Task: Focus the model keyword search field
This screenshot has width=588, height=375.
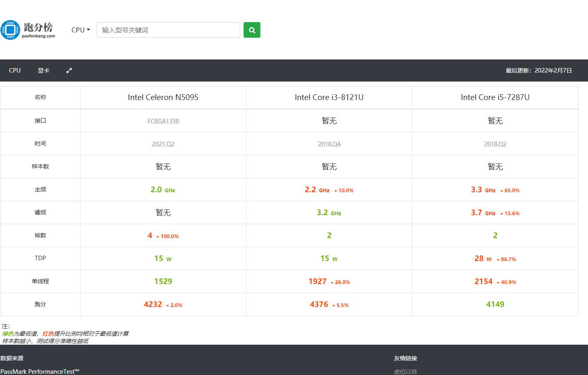Action: click(168, 30)
